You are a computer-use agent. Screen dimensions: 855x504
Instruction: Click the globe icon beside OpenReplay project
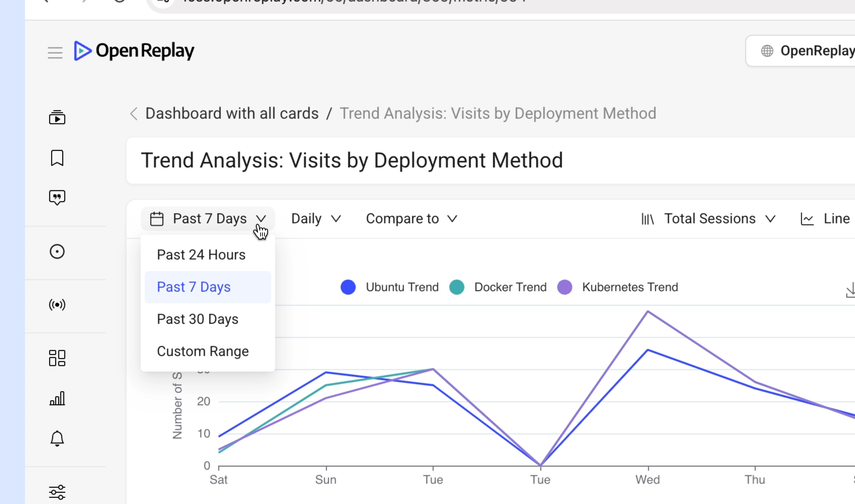[x=767, y=51]
